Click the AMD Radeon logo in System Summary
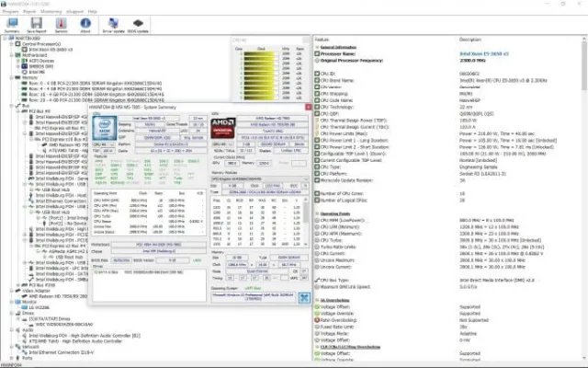Image resolution: width=588 pixels, height=368 pixels. click(222, 128)
